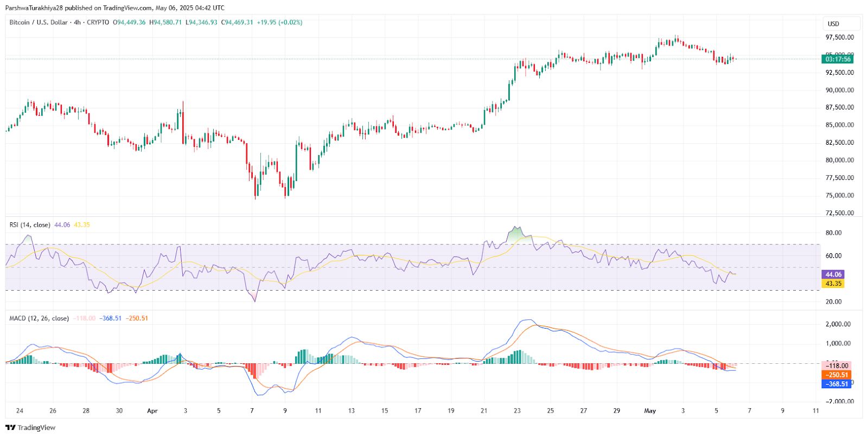
Task: Click the green 03:17:56 countdown price label
Action: pos(838,59)
